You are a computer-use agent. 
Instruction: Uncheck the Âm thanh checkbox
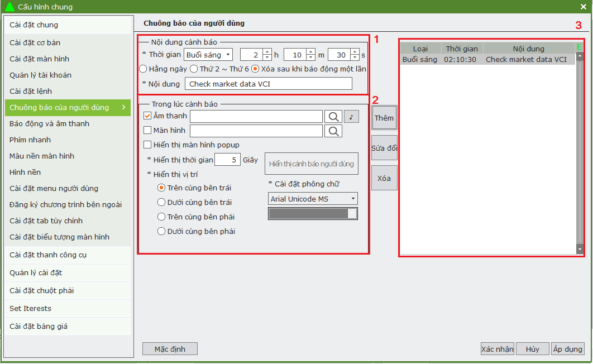[x=147, y=116]
